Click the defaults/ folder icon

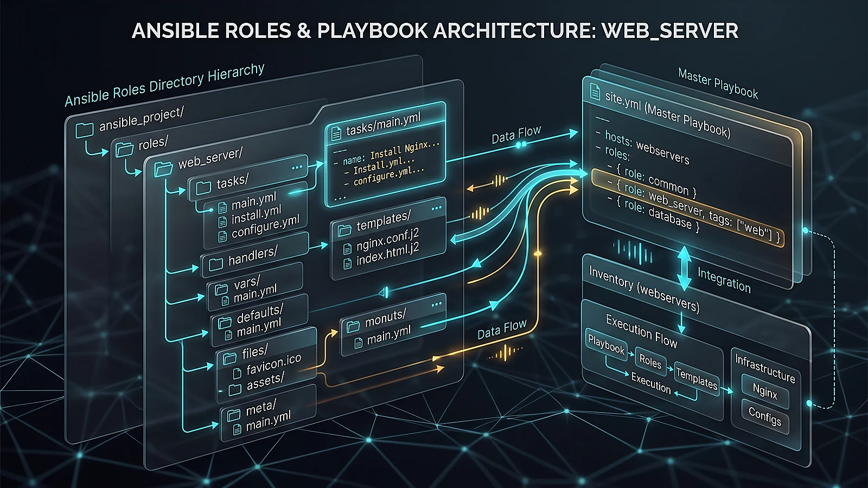point(225,323)
